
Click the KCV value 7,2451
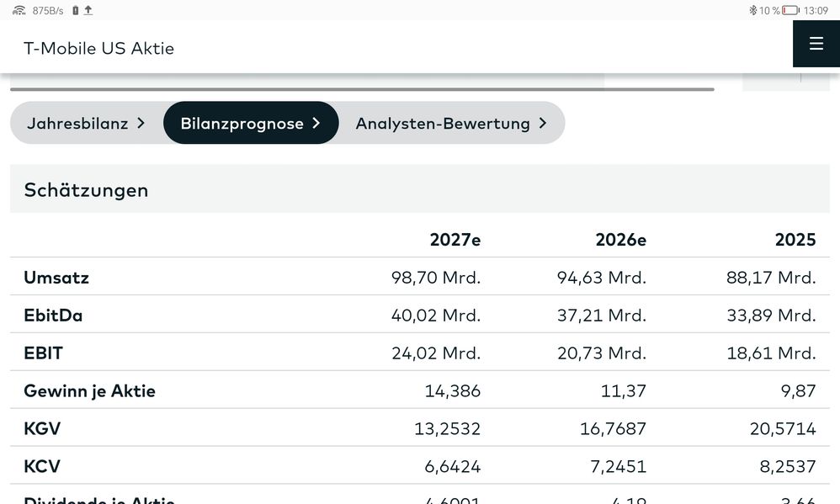[618, 466]
